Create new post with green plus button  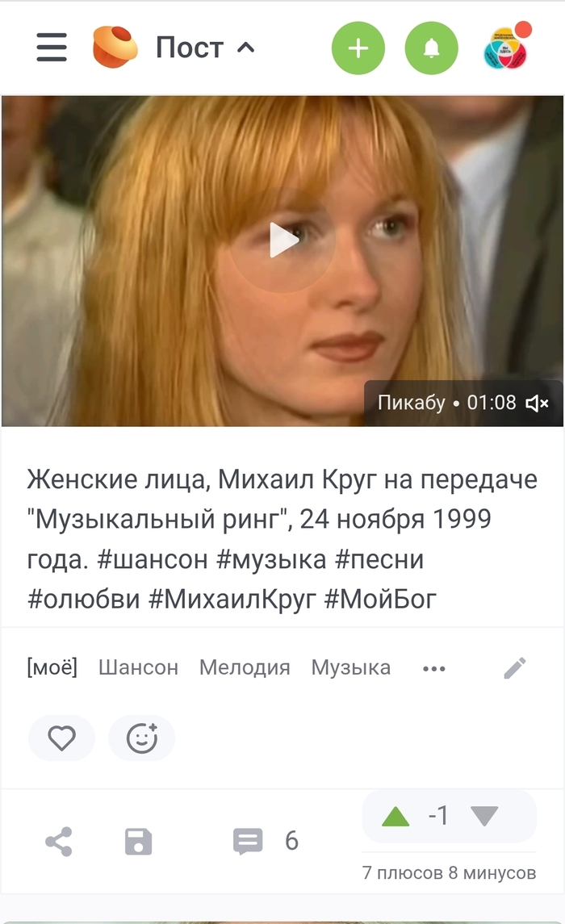[358, 48]
